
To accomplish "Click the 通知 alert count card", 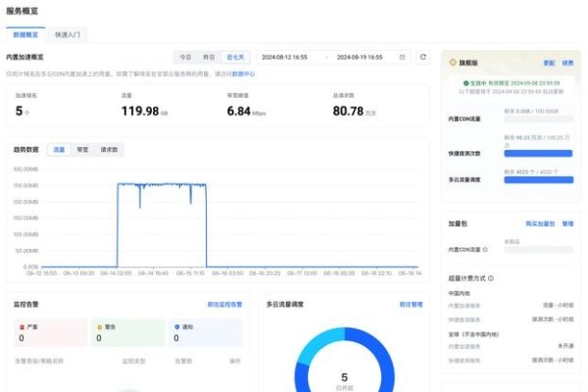I will click(x=206, y=333).
